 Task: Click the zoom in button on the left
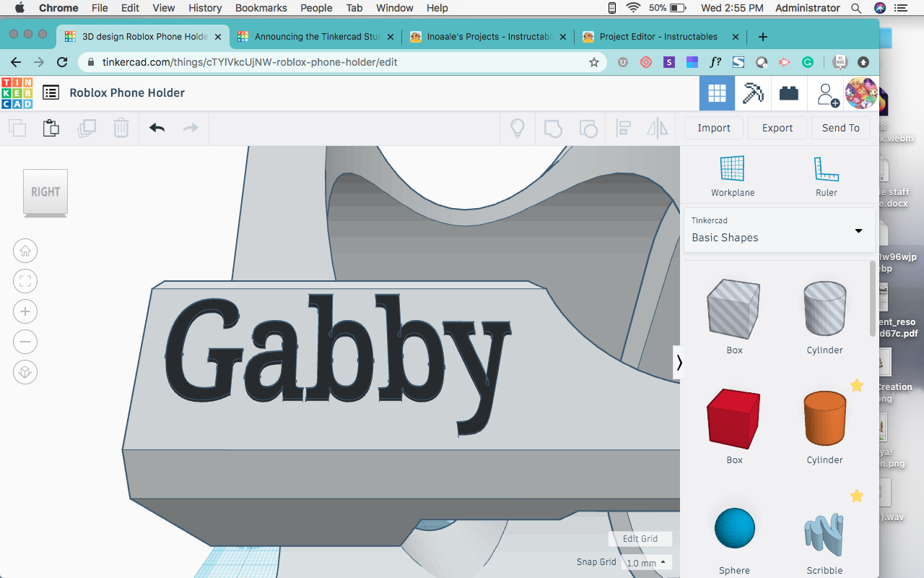click(25, 311)
